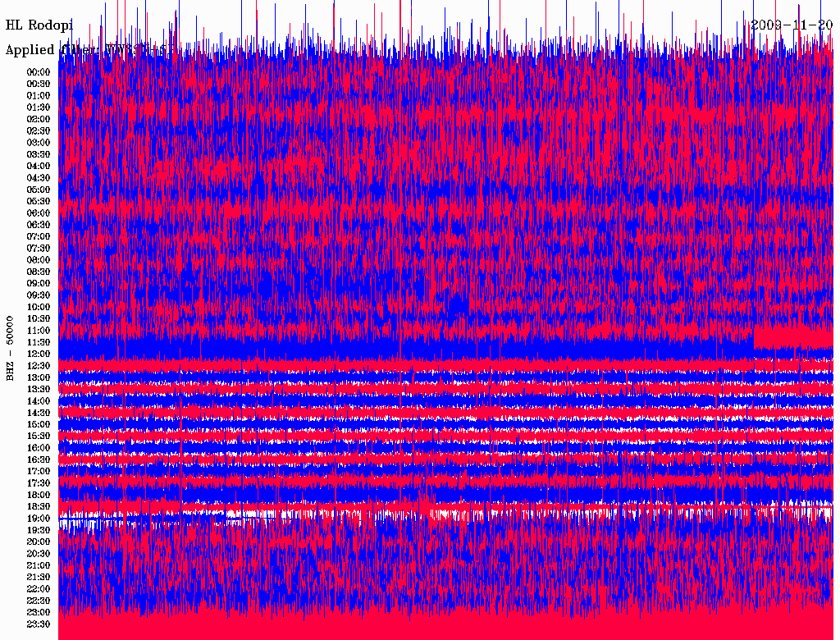The width and height of the screenshot is (840, 640).
Task: Select the 19:30 time label
Action: click(39, 530)
